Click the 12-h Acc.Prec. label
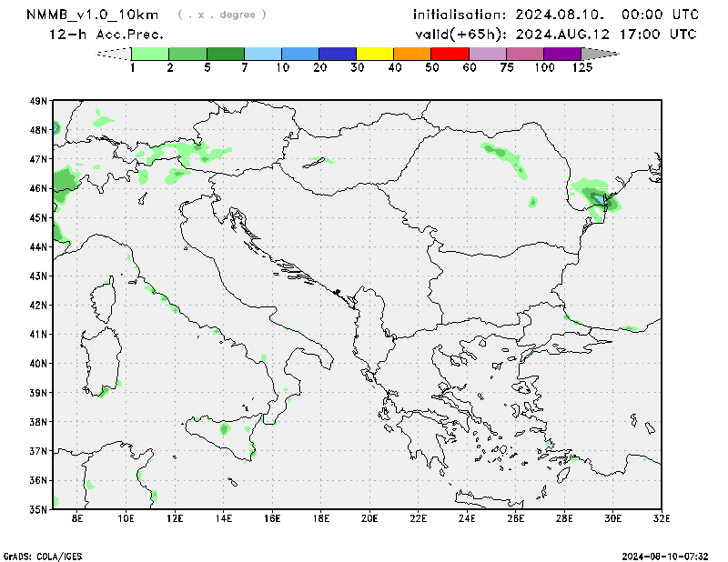Image resolution: width=728 pixels, height=562 pixels. click(106, 35)
